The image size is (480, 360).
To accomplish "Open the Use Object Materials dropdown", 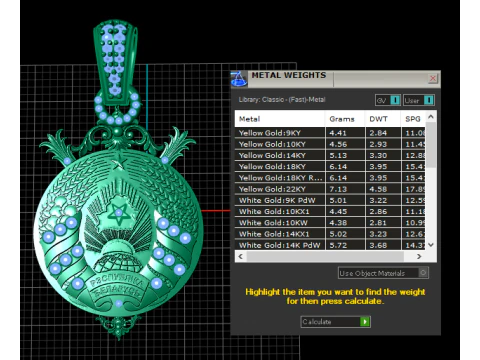I will (x=383, y=273).
